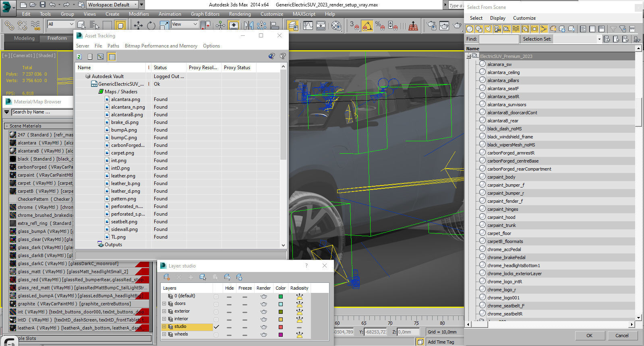Screen dimensions: 644x346
Task: Toggle current-layer check for 0 (default) layer
Action: pos(216,297)
